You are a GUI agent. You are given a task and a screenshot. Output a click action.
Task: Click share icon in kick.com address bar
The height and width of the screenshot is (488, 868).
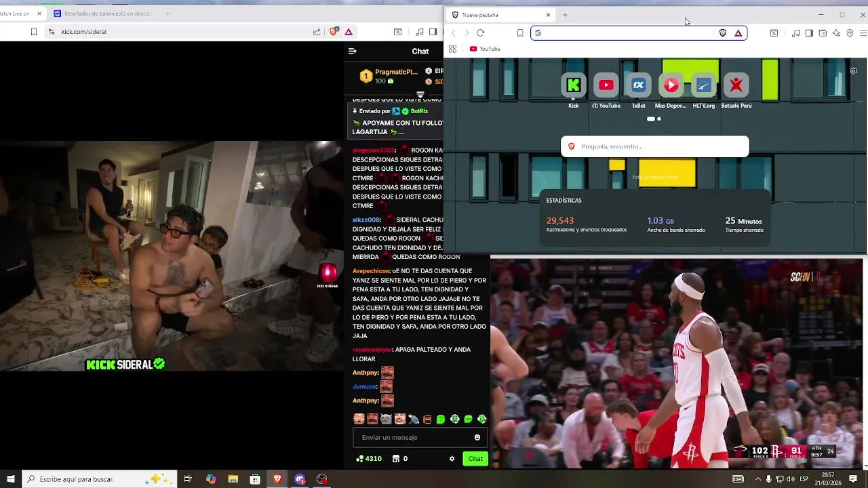point(317,31)
